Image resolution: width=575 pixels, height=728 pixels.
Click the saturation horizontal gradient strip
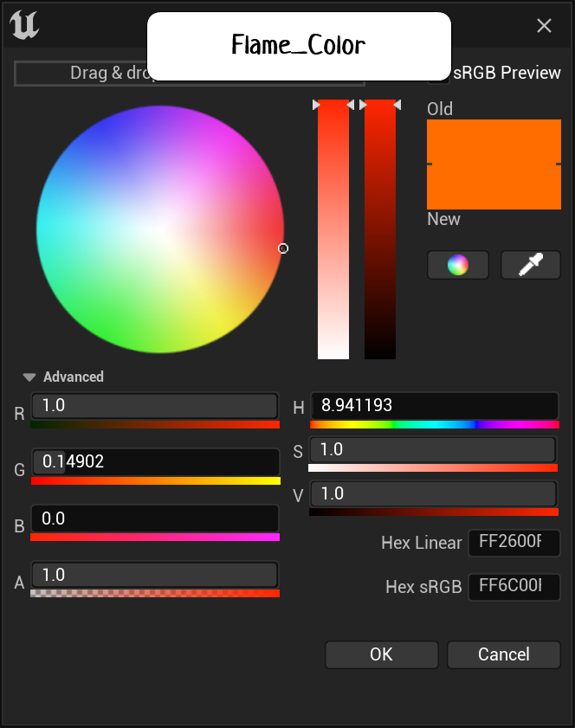click(x=433, y=468)
